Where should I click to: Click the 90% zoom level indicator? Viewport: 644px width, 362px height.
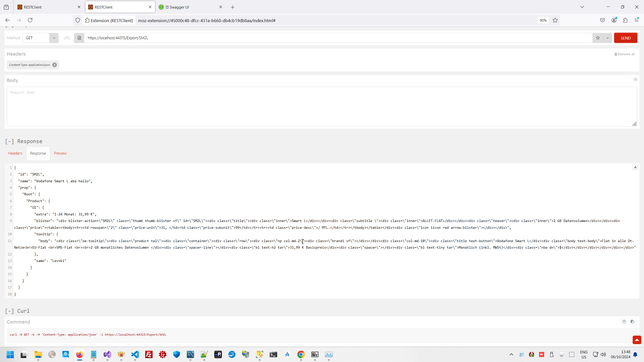(543, 20)
